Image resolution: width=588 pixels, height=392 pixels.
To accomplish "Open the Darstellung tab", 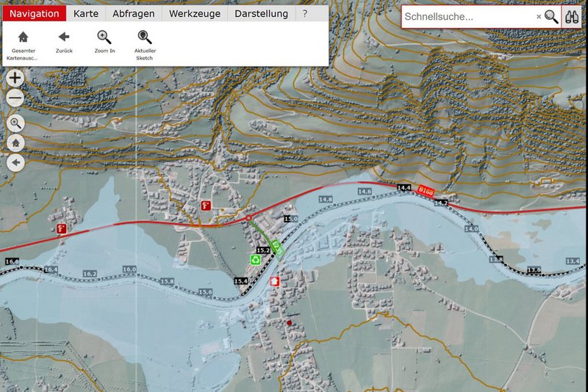I will [x=262, y=13].
